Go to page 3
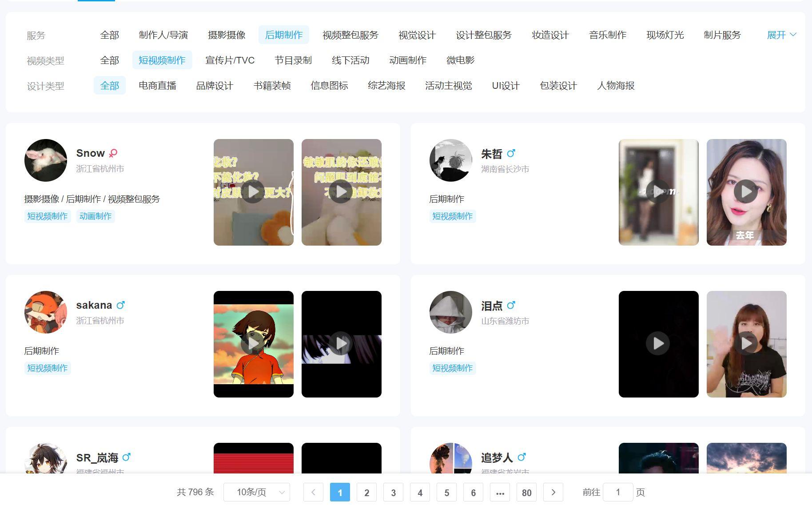The image size is (812, 509). point(393,492)
